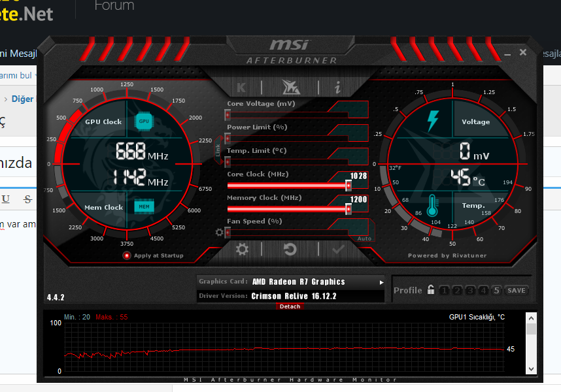
Task: Click the 45 °C temperature readout
Action: [x=467, y=177]
